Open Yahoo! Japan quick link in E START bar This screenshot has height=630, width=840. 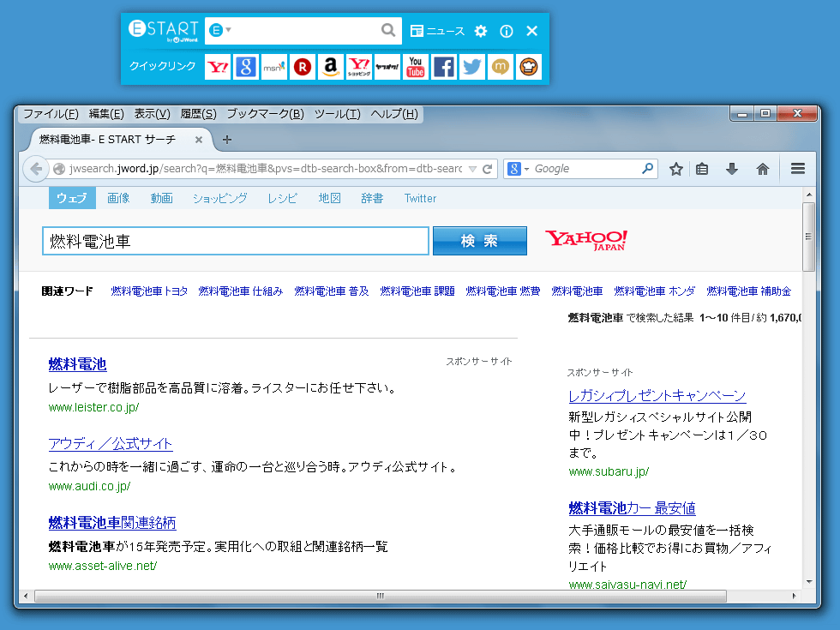[218, 67]
